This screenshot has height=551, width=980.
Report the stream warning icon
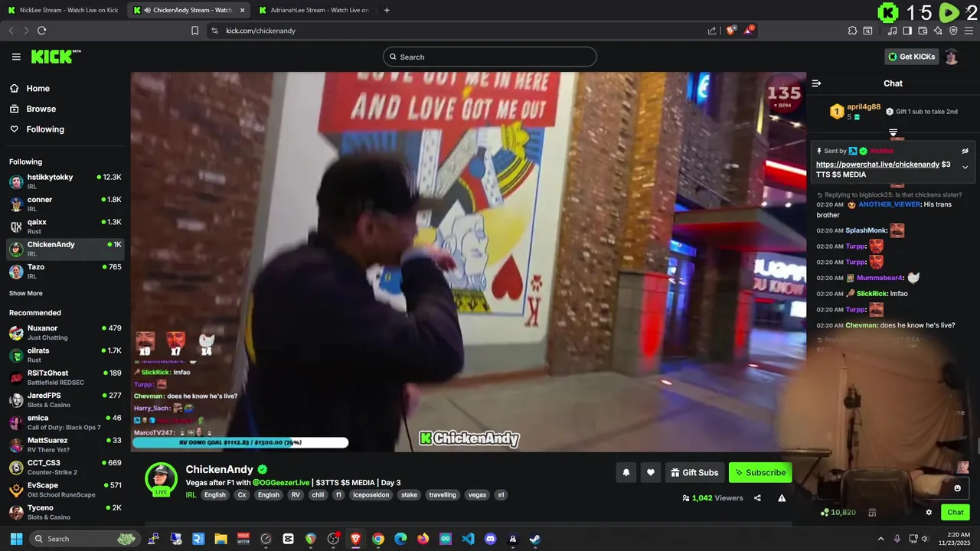coord(782,498)
